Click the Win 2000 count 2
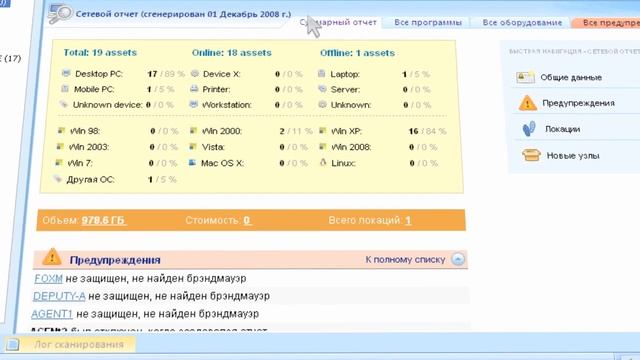The width and height of the screenshot is (640, 360). (282, 131)
